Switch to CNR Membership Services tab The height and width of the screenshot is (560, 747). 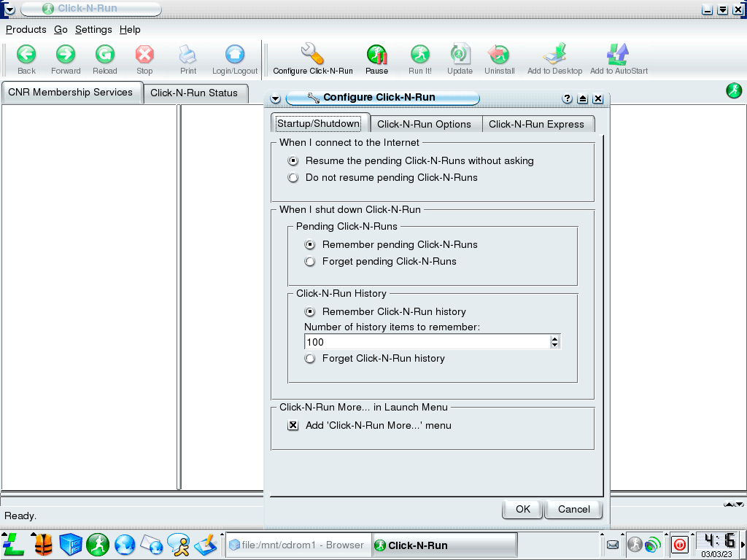[x=71, y=93]
